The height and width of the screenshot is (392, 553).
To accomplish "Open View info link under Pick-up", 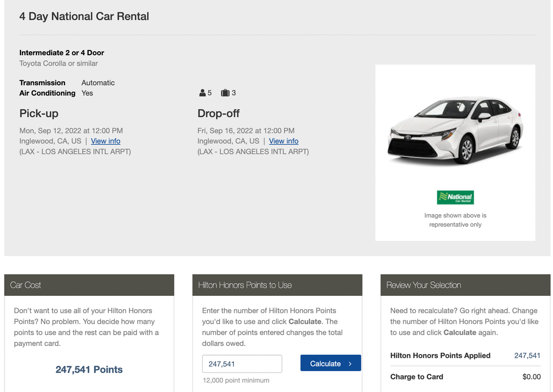I will click(x=105, y=141).
